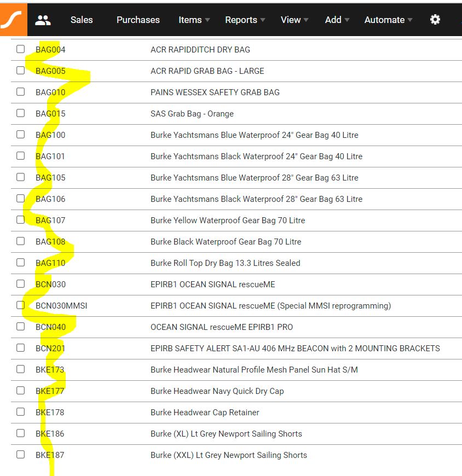Check the BCN201 row checkbox

pos(21,347)
